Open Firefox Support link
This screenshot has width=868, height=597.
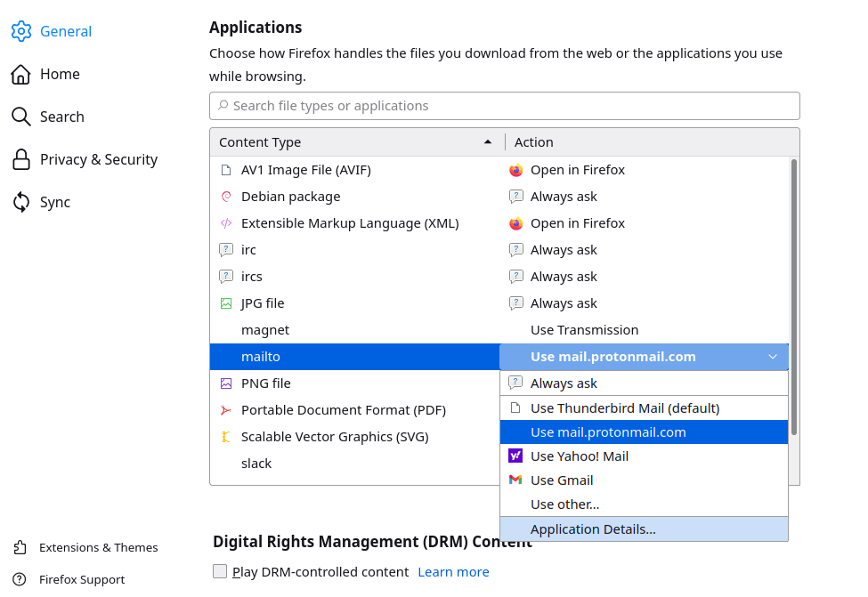tap(82, 579)
